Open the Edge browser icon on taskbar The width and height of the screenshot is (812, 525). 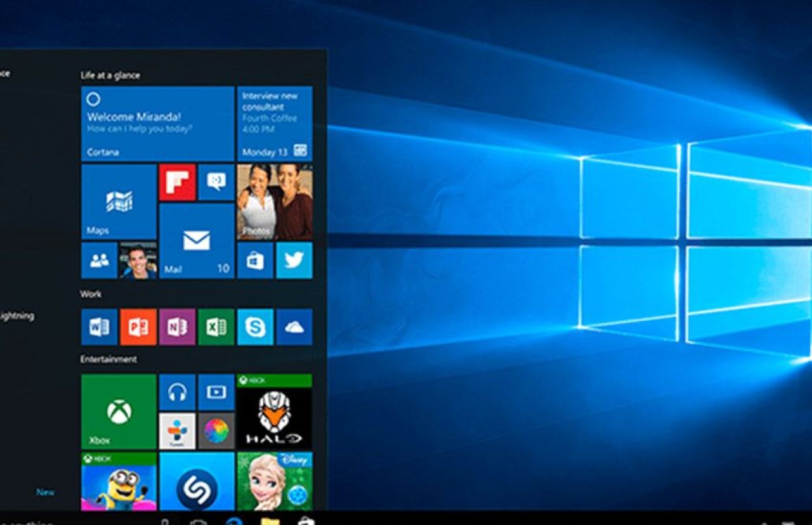pyautogui.click(x=234, y=521)
